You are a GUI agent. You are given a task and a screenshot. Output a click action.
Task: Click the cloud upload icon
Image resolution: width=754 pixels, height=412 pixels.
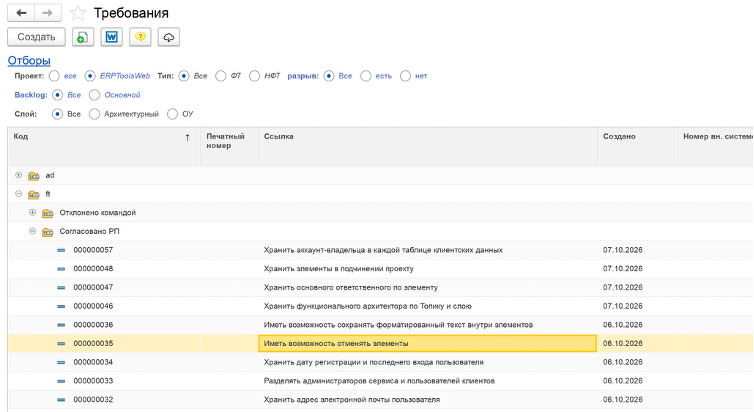click(x=169, y=37)
